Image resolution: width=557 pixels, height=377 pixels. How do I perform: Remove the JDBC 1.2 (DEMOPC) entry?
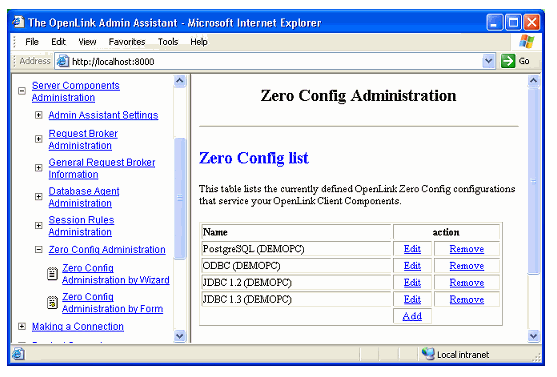[467, 282]
